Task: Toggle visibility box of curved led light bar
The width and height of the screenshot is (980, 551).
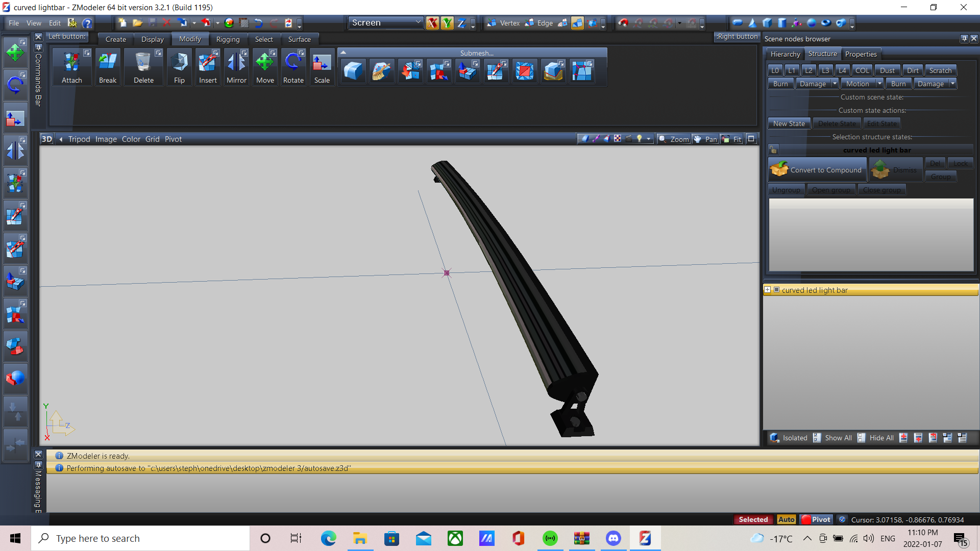Action: coord(777,290)
